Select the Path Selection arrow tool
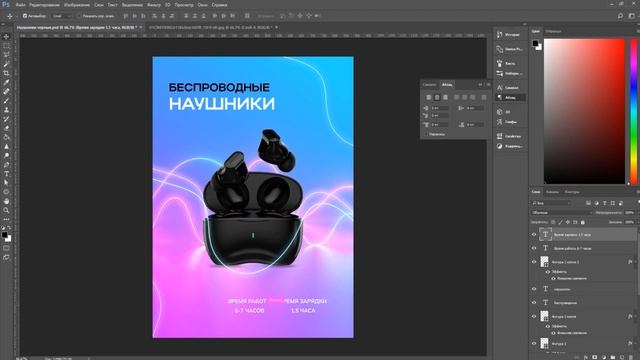The width and height of the screenshot is (640, 360). tap(6, 183)
